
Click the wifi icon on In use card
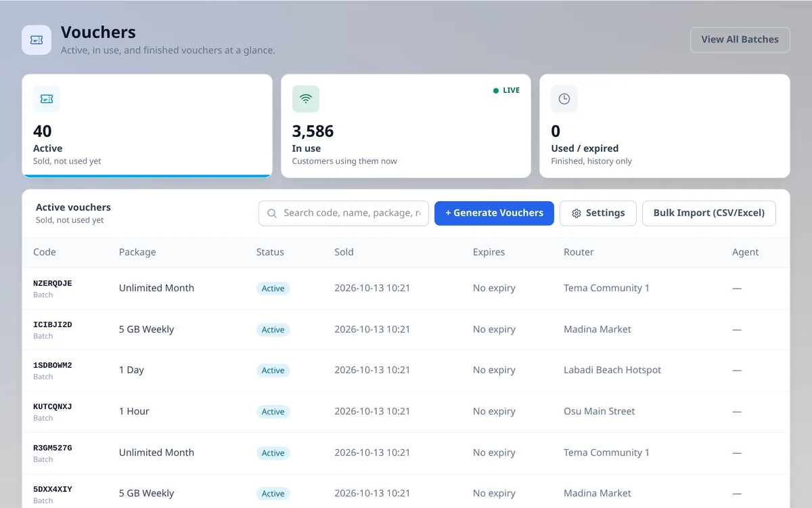coord(306,99)
